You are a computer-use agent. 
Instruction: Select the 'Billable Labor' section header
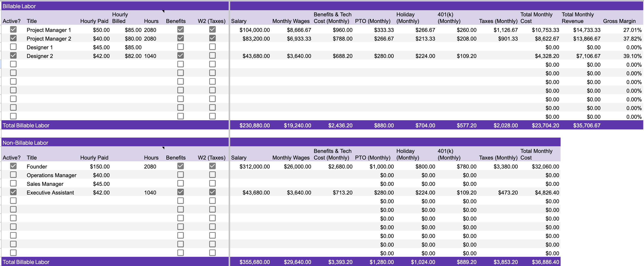coord(19,6)
